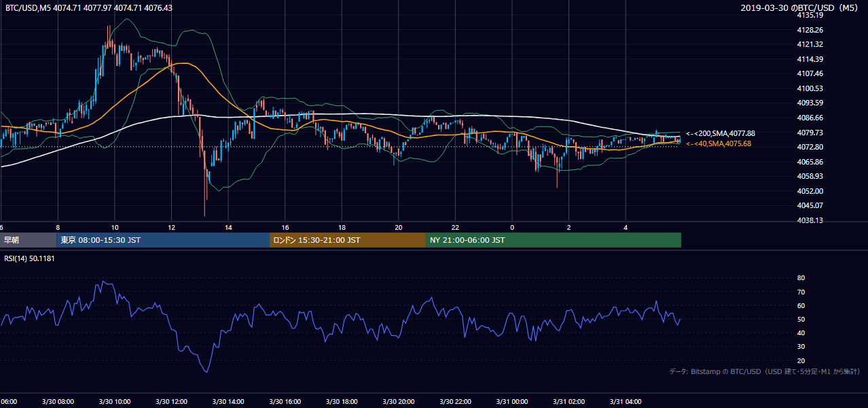Click the 3/30 18:00 date label
This screenshot has width=868, height=408.
342,402
